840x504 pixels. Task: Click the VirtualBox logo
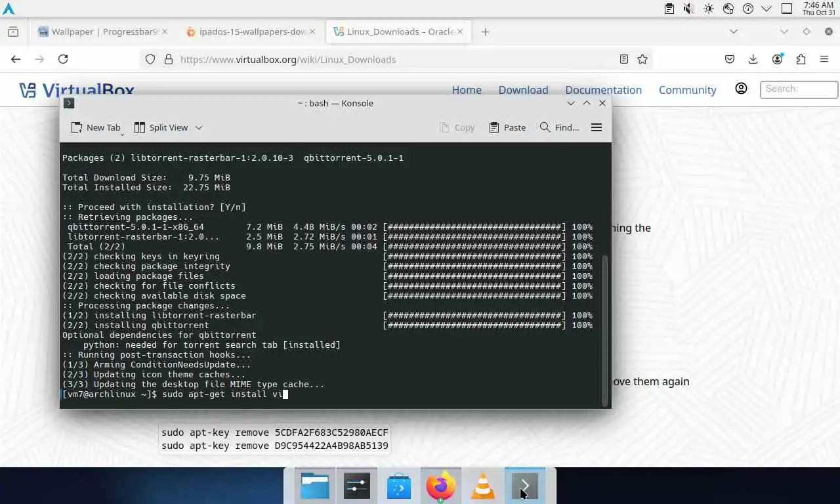coord(76,91)
